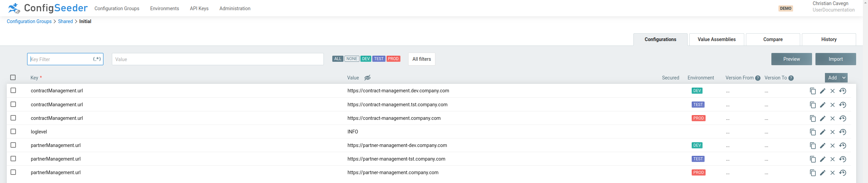Open Version From help icon
The image size is (868, 183).
(757, 78)
